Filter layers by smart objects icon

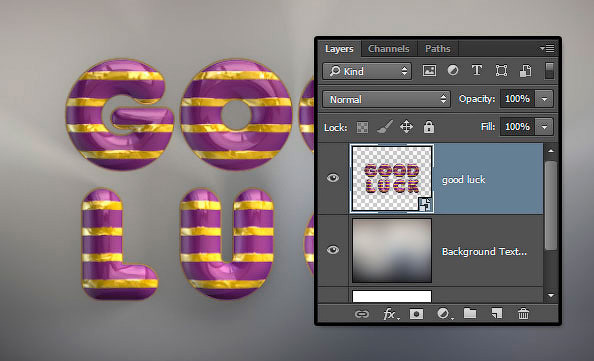point(525,71)
